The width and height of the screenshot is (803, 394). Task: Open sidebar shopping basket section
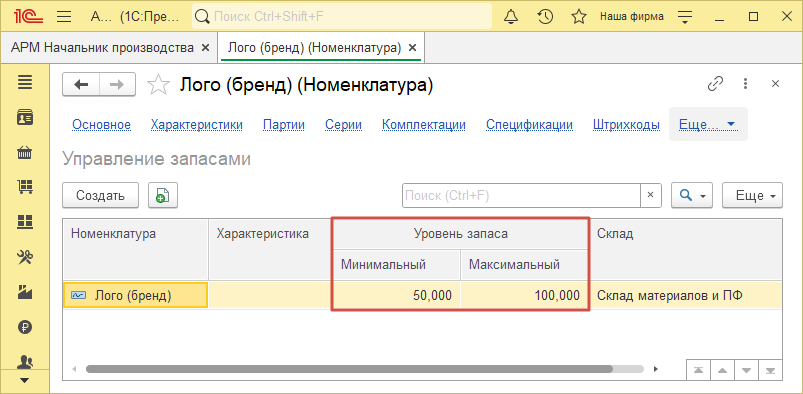25,152
